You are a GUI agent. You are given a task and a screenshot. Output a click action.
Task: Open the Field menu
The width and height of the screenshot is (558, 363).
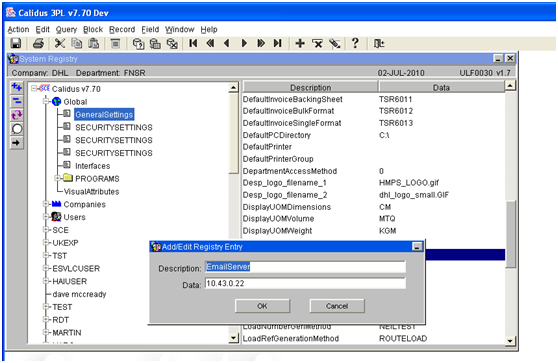click(150, 30)
